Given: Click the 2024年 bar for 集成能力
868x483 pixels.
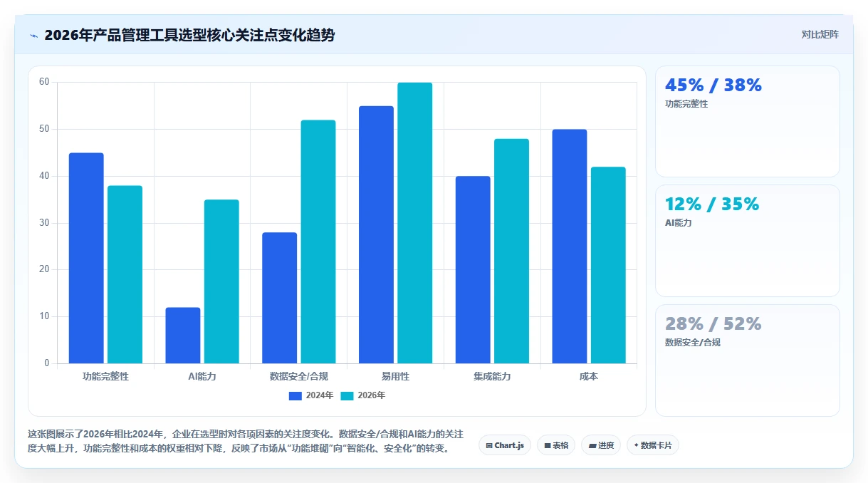Looking at the screenshot, I should tap(473, 269).
